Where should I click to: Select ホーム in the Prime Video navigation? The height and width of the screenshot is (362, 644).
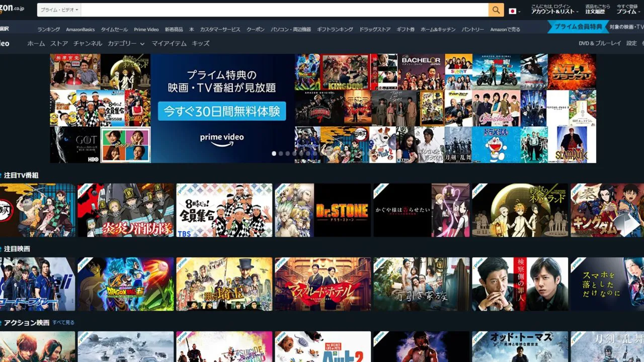pos(36,43)
